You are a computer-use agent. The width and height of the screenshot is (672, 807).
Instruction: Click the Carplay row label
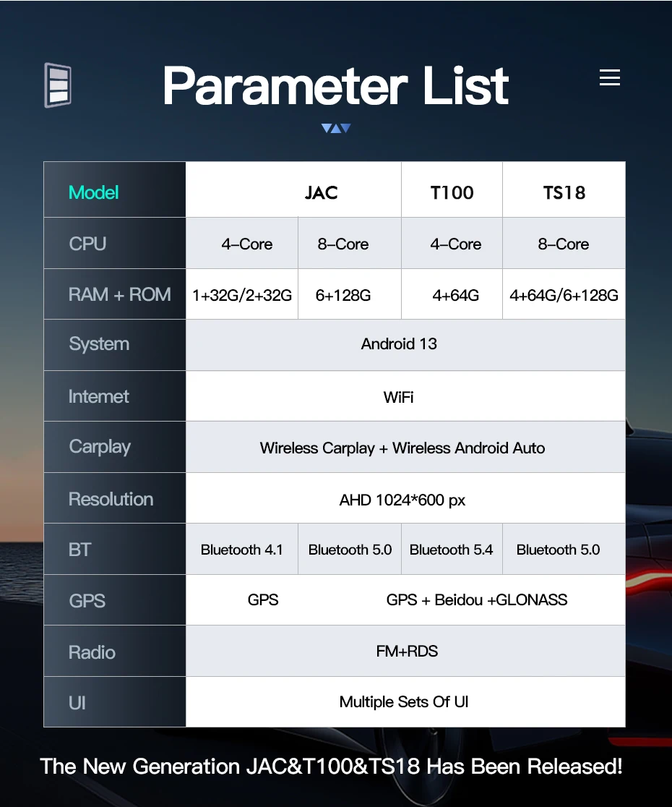coord(100,447)
